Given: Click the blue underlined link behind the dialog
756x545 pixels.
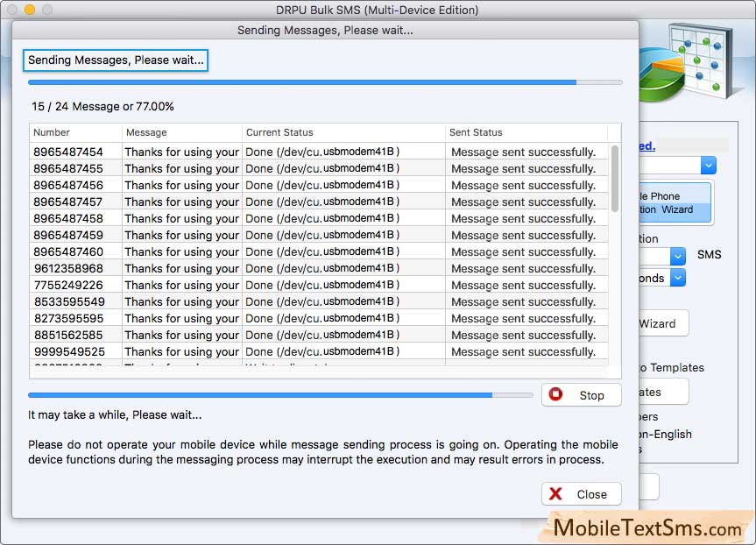Looking at the screenshot, I should 647,145.
